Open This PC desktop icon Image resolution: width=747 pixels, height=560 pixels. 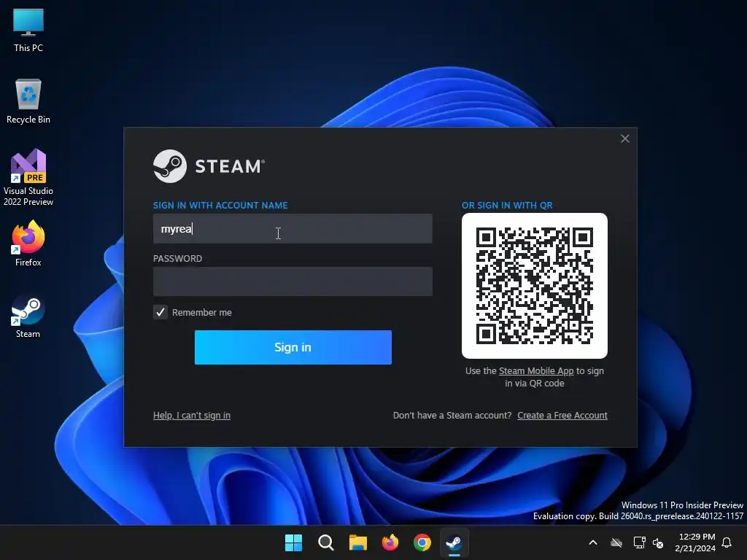(28, 30)
